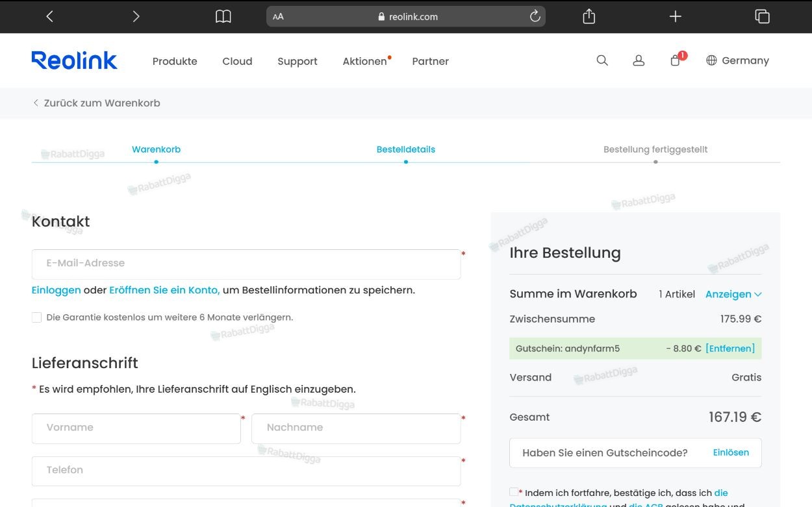Open the Safari share sheet icon
812x507 pixels.
[589, 16]
